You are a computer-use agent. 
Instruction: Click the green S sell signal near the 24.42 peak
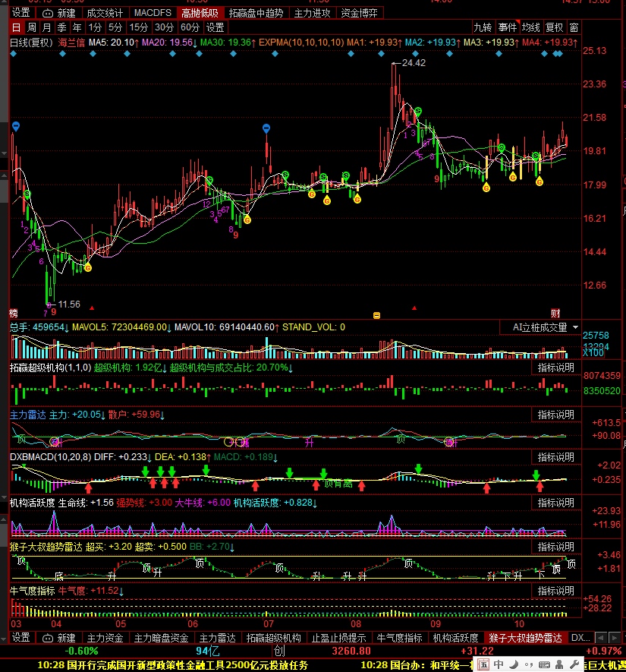(418, 112)
